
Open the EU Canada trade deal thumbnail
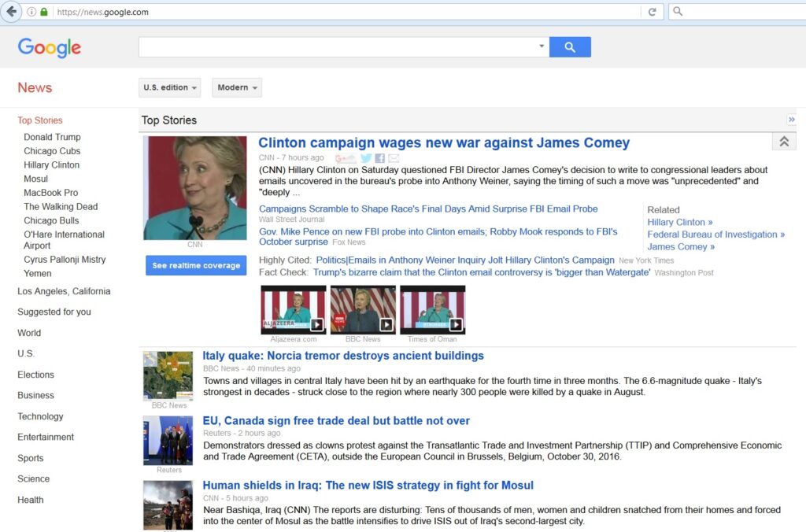(x=168, y=441)
